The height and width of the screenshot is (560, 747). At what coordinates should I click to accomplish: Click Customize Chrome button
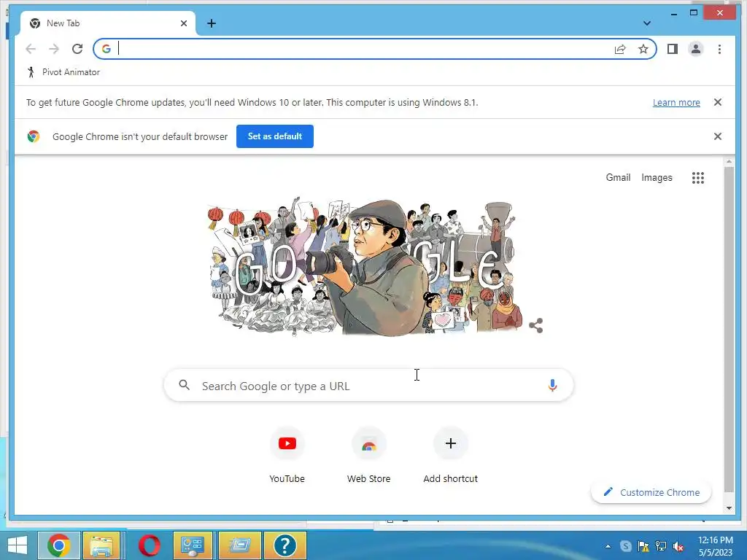tap(651, 492)
